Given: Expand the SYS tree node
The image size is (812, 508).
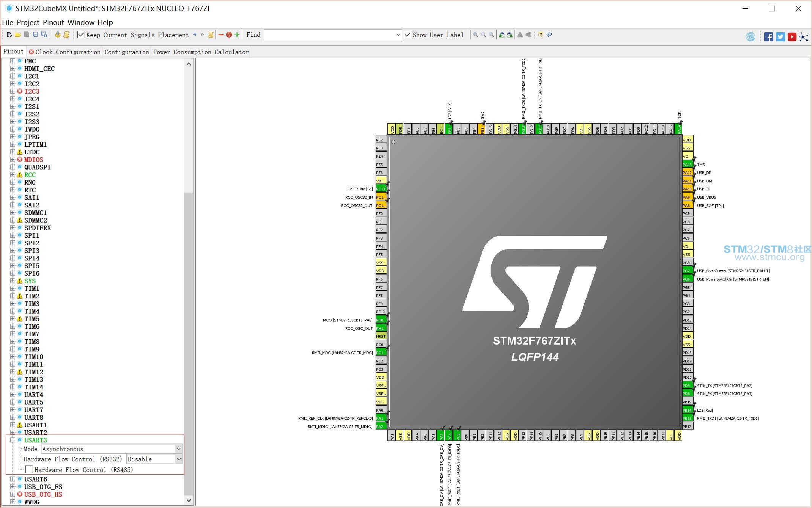Looking at the screenshot, I should tap(13, 281).
